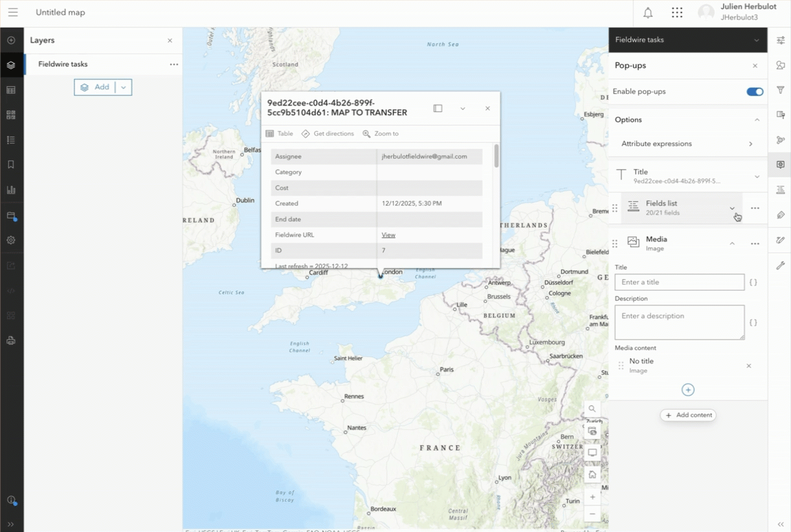Click the notifications bell icon
Screen dimensions: 791x532
click(647, 13)
